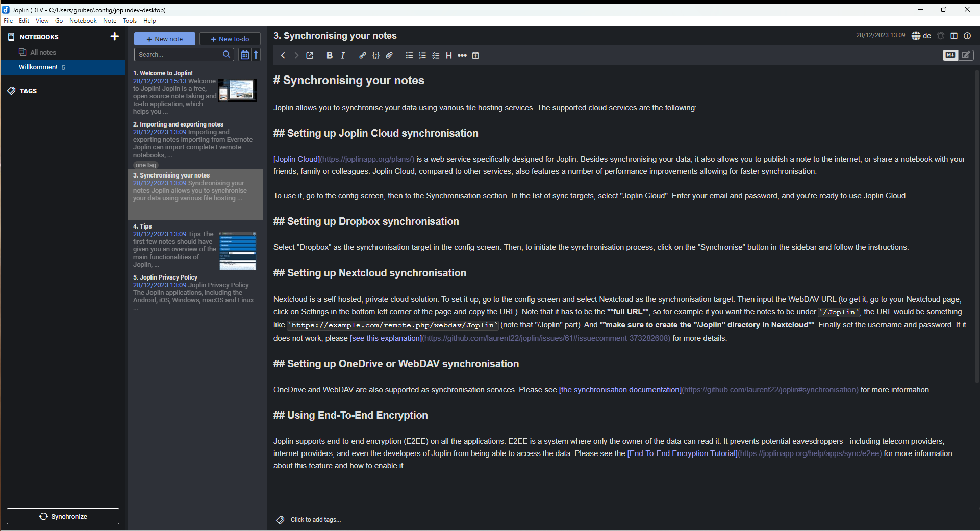Open the Edit menu
Screen dimensions: 980x531
point(24,21)
